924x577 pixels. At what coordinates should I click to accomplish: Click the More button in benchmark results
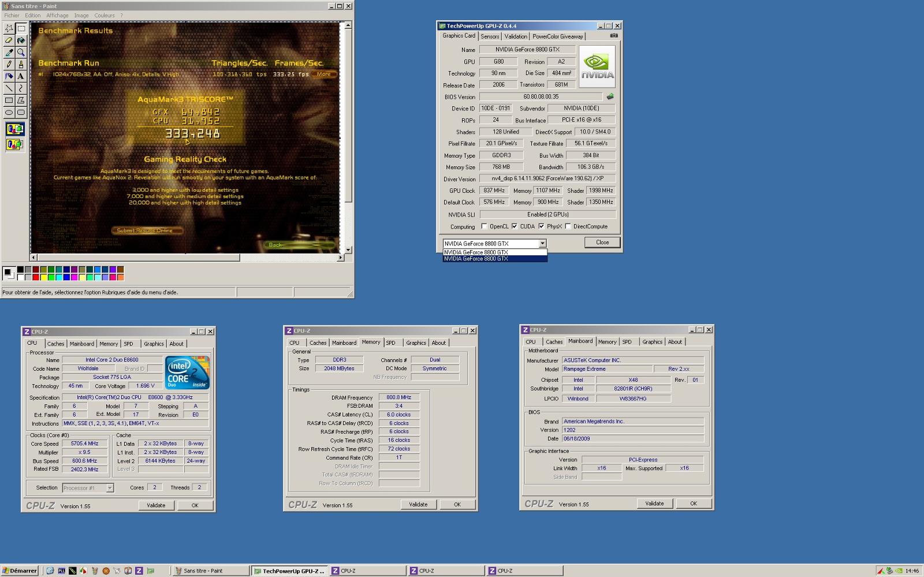click(323, 74)
